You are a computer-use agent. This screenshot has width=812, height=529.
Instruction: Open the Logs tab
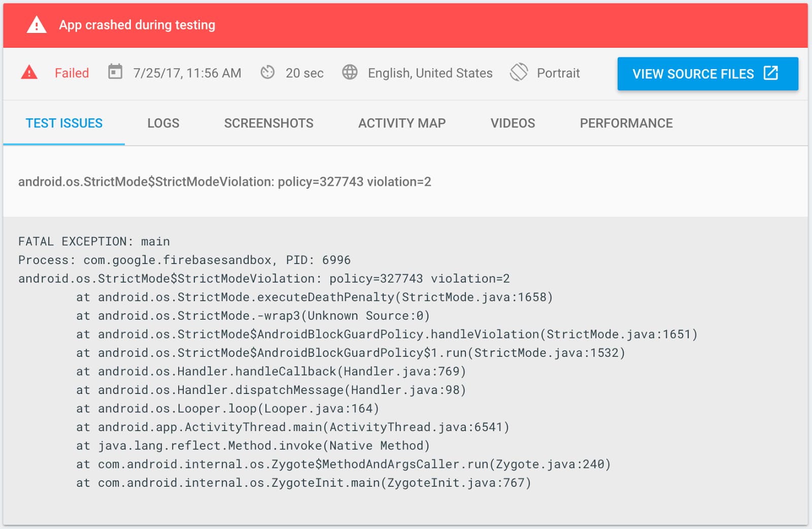point(163,123)
